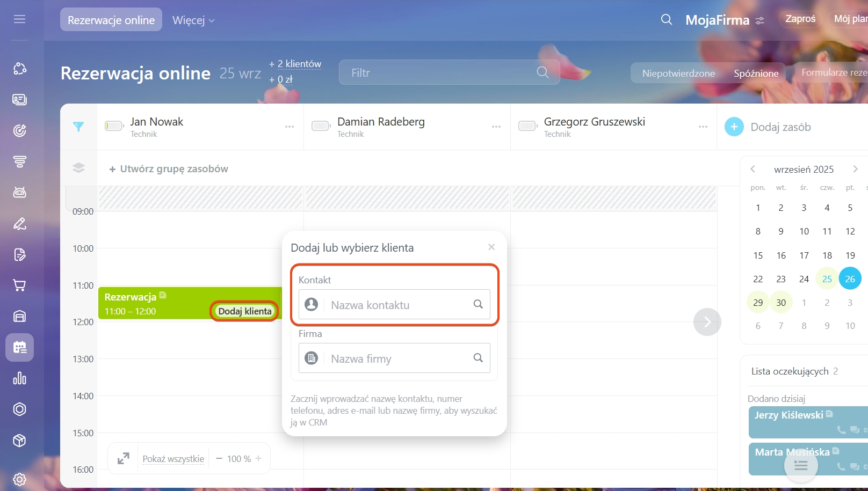Switch to Niepotwierdzone filter tab
This screenshot has width=868, height=491.
(678, 73)
